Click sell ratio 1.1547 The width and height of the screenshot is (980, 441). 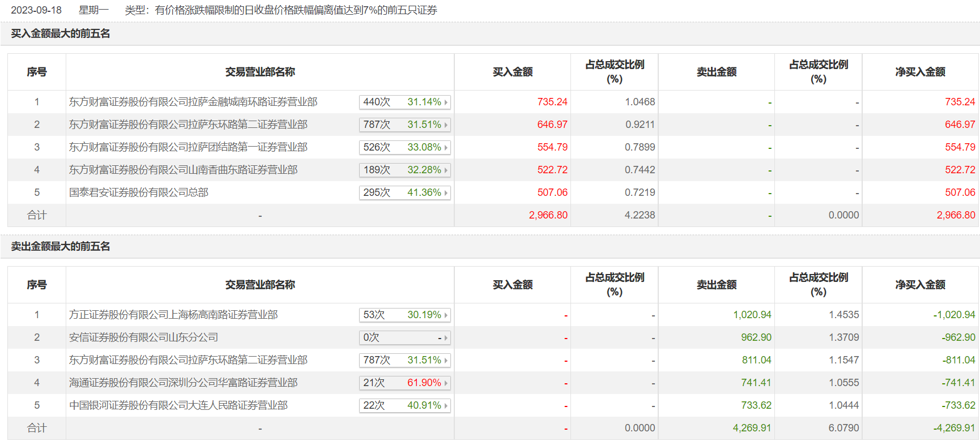844,360
